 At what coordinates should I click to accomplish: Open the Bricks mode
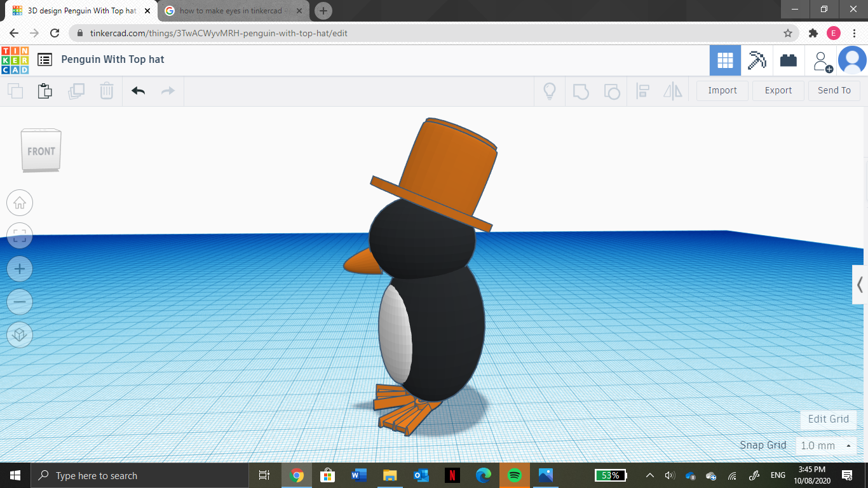[x=789, y=60]
